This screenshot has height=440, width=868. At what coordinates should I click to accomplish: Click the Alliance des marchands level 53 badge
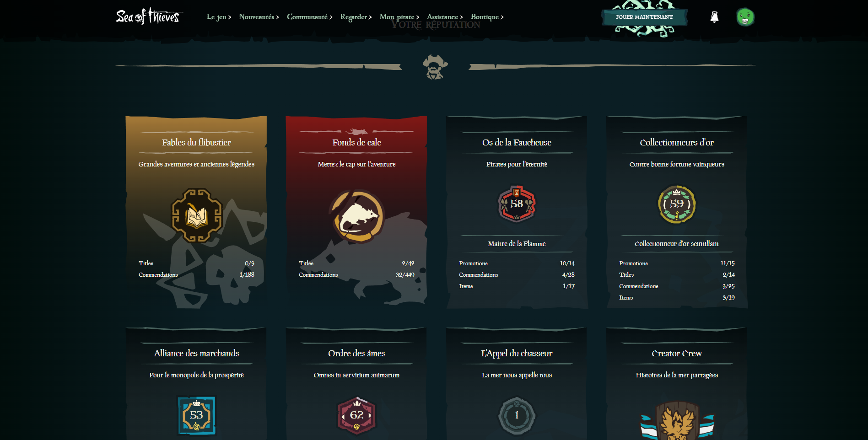196,415
